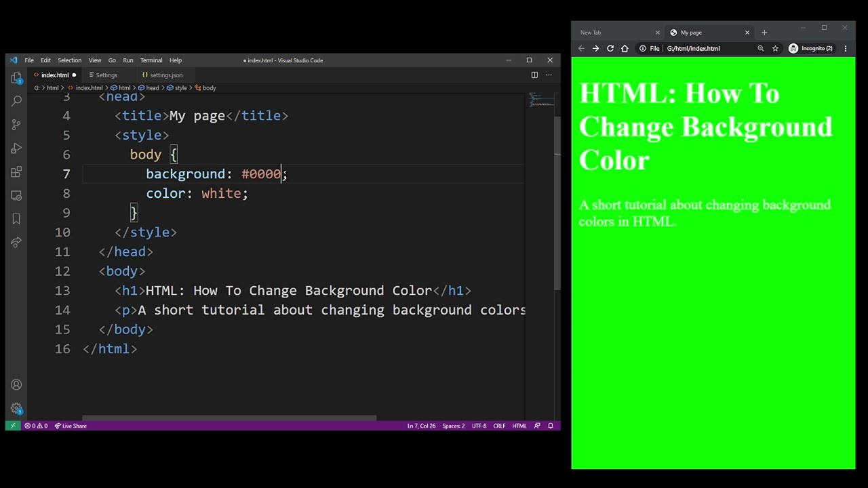Open the Run menu
The image size is (868, 488).
pos(128,60)
